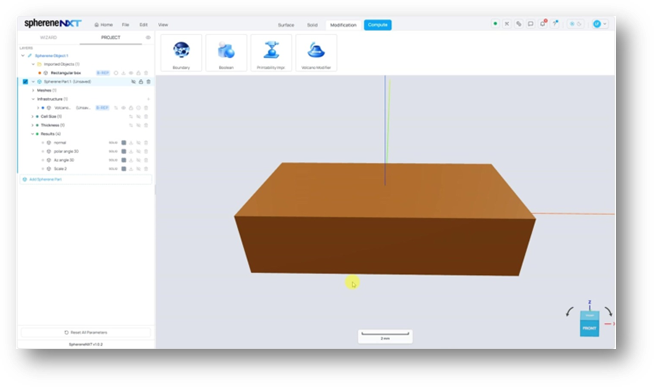Open the chat bubble icon in header

tap(531, 24)
